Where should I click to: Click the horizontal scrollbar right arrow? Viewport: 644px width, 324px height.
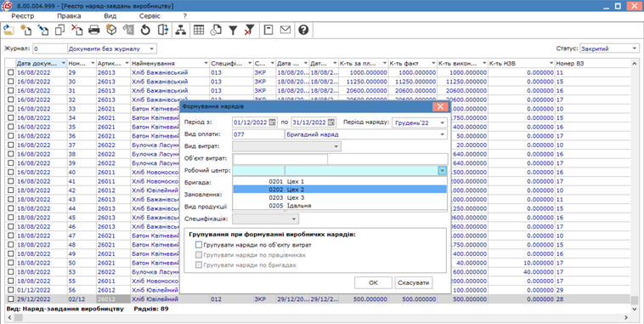(x=626, y=317)
